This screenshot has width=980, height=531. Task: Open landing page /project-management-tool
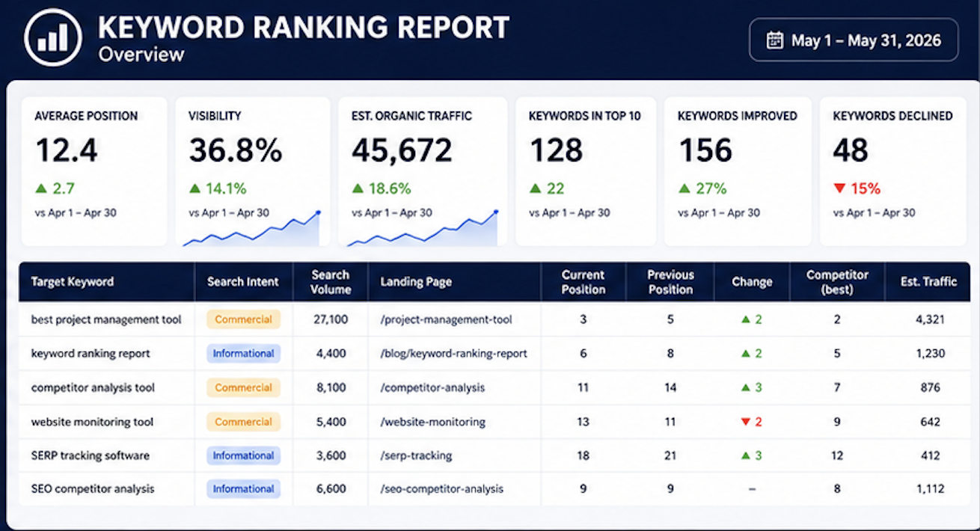tap(447, 319)
